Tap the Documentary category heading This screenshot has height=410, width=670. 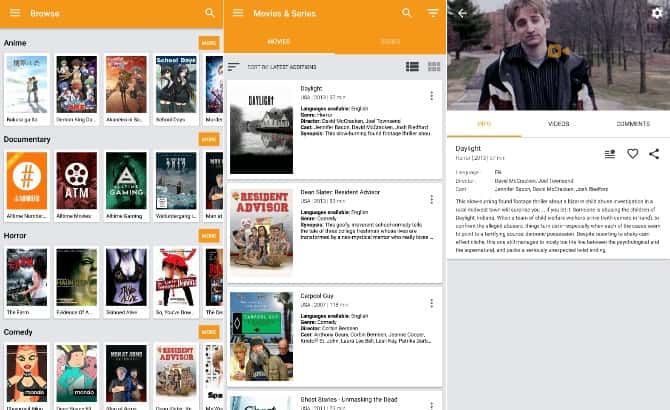click(27, 140)
